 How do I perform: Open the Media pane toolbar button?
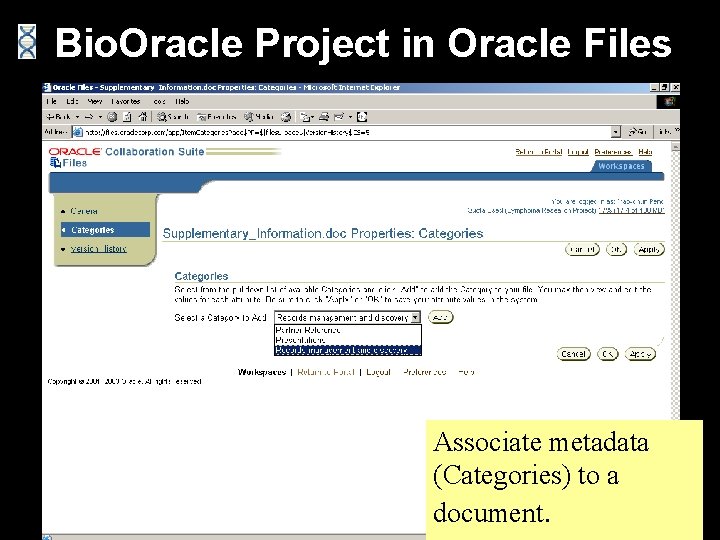click(259, 117)
